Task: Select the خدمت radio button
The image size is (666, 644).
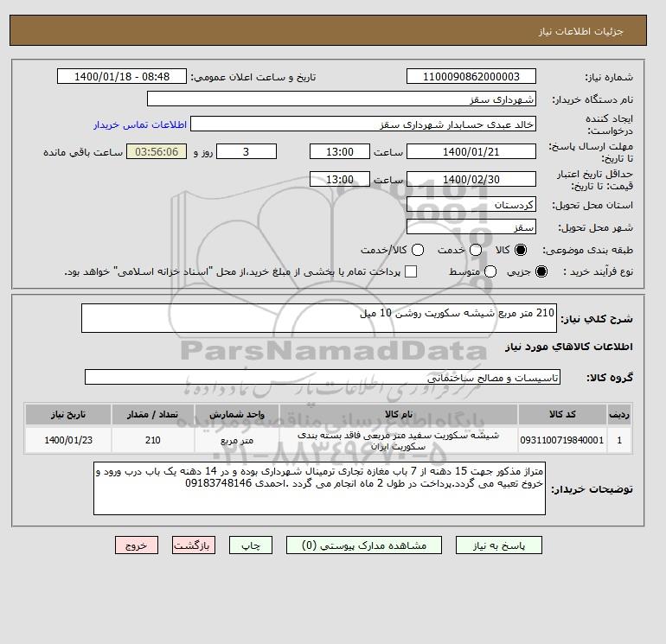Action: pyautogui.click(x=476, y=250)
